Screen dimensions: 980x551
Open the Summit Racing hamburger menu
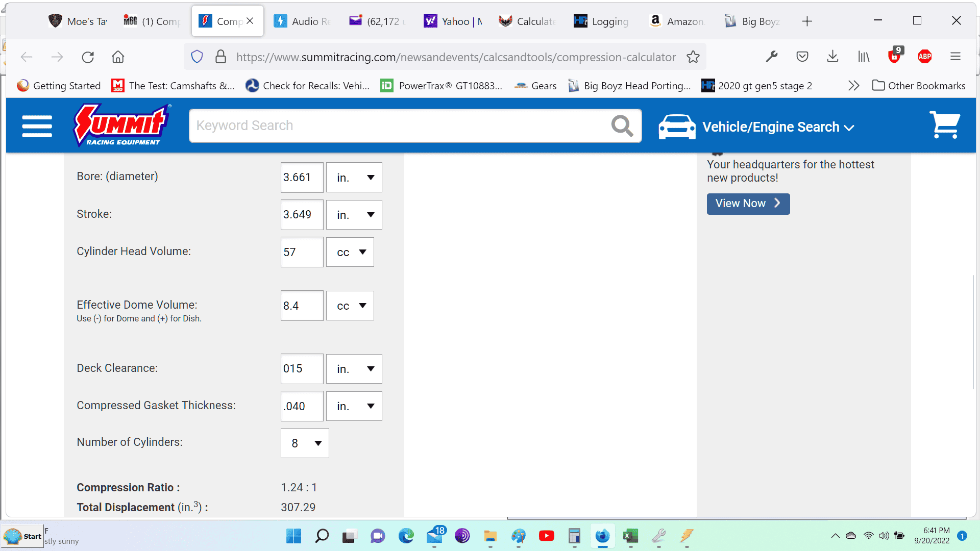[37, 126]
